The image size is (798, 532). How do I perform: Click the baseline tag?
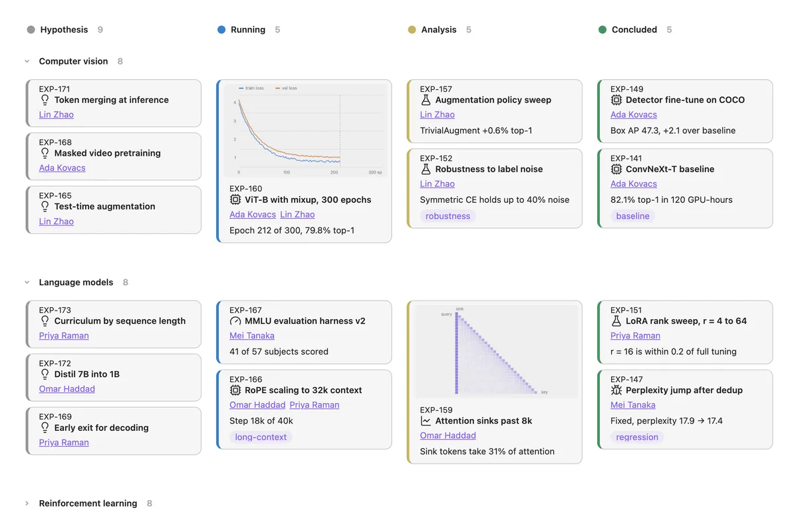633,216
